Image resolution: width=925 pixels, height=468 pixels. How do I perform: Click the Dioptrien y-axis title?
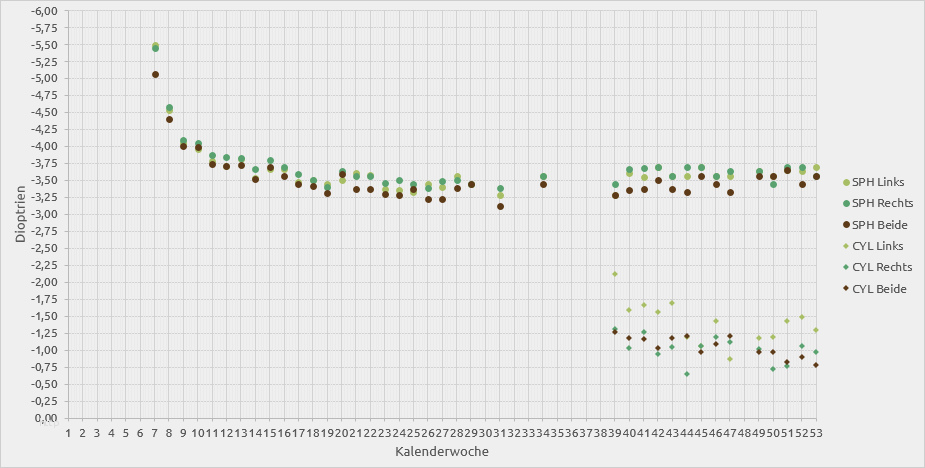20,214
